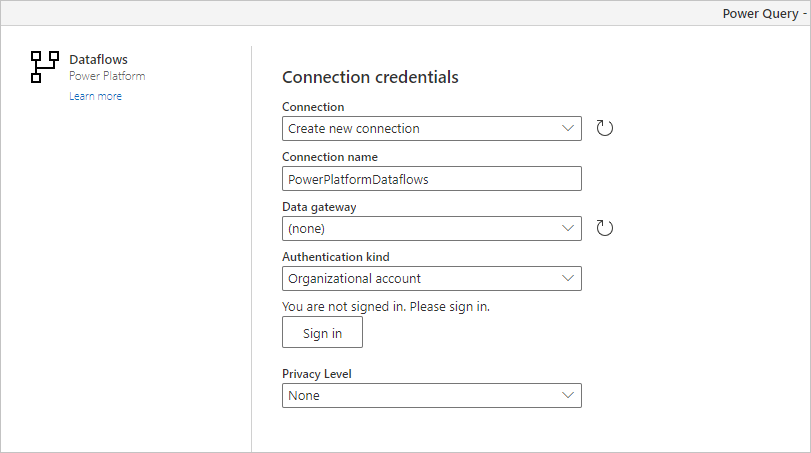The image size is (811, 453).
Task: Open the Privacy Level None dropdown
Action: click(x=431, y=395)
